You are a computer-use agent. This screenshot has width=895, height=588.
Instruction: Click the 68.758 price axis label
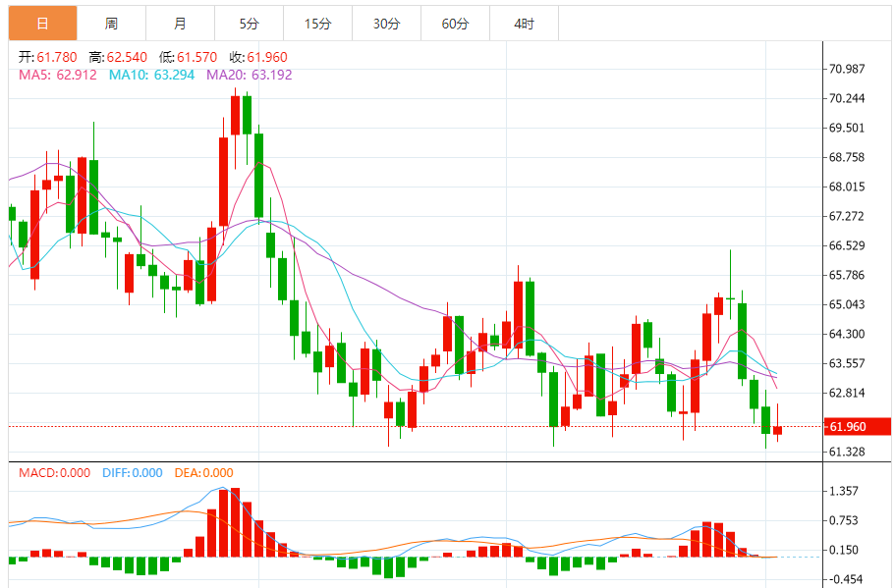(x=847, y=157)
